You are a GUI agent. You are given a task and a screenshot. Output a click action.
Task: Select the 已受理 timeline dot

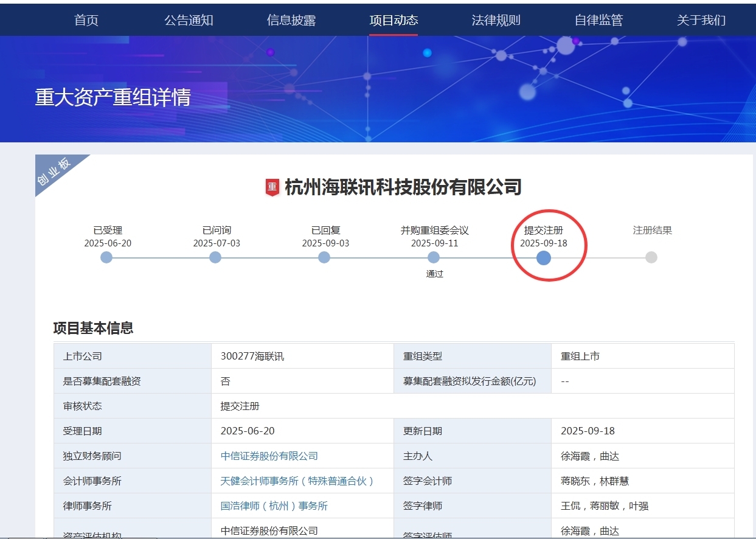click(x=106, y=257)
